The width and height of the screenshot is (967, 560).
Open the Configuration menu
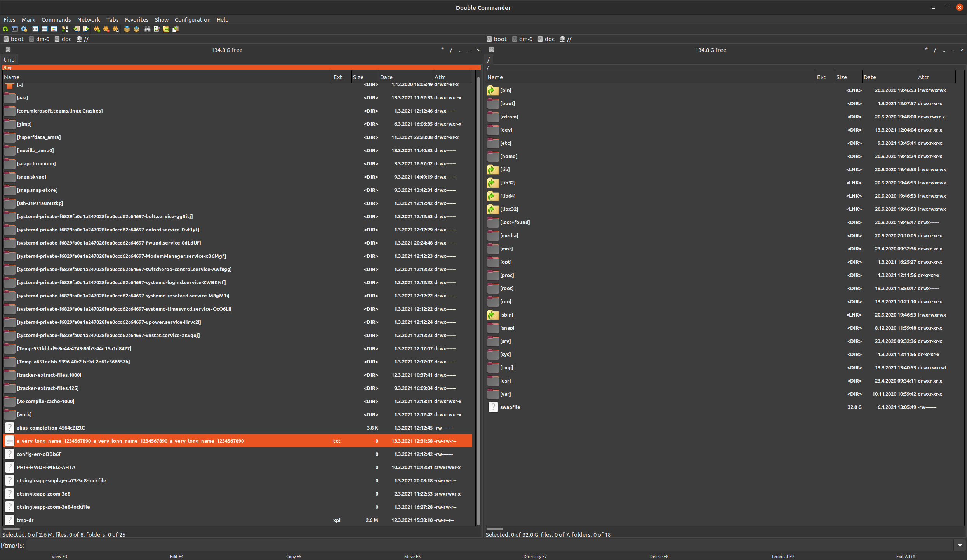(x=193, y=19)
